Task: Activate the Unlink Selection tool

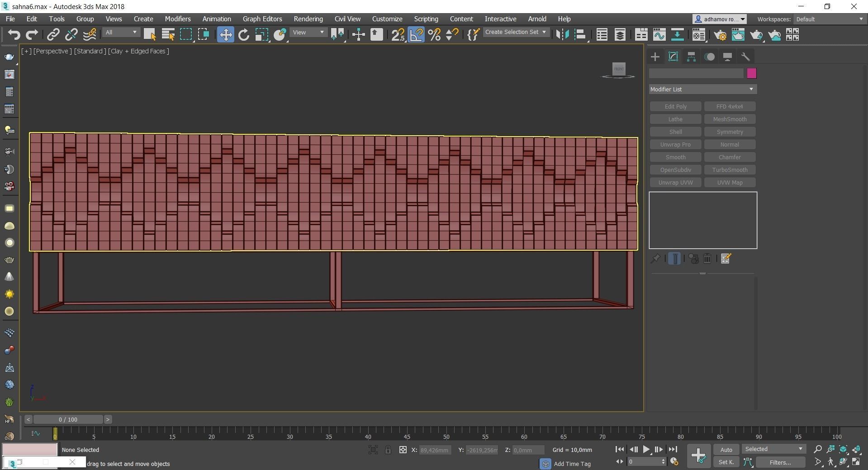Action: 71,35
